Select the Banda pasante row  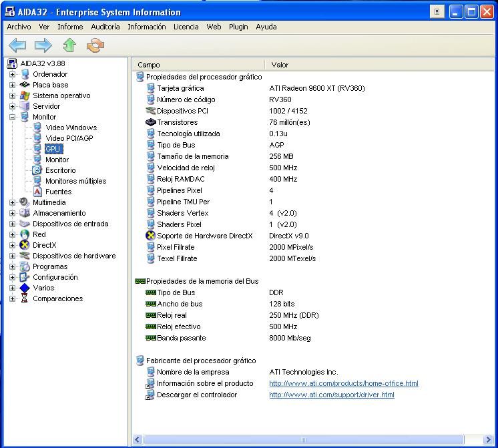coord(313,338)
